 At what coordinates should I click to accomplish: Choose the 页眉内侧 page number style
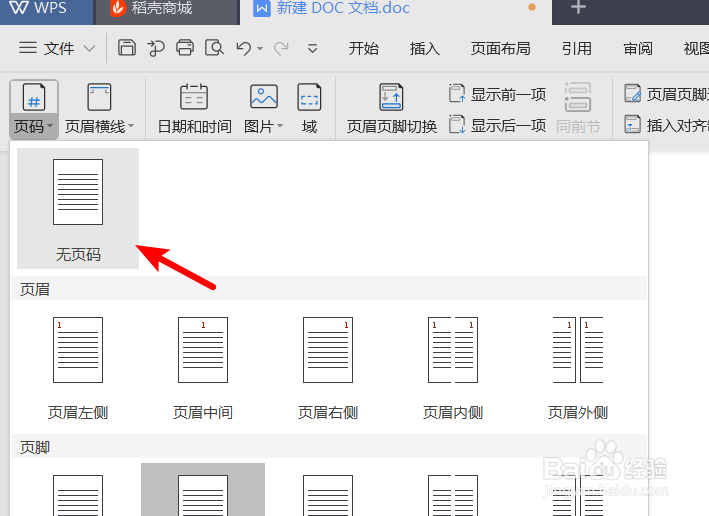click(x=453, y=369)
